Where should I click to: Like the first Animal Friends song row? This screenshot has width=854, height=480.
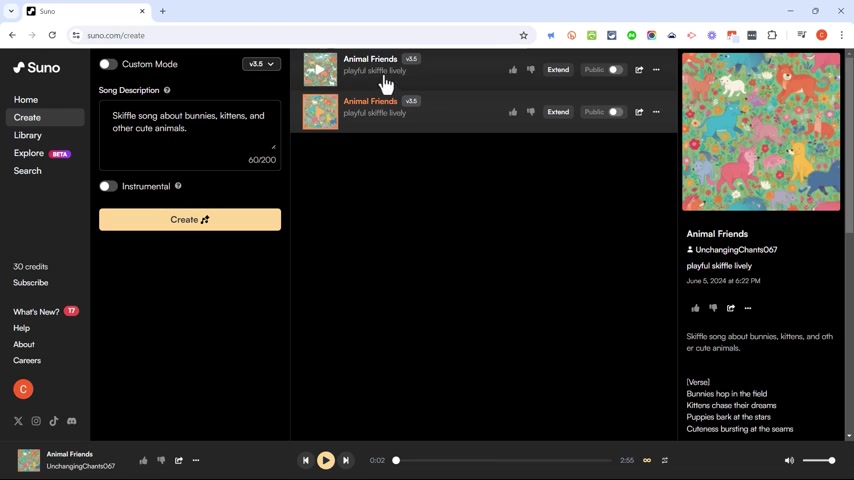pyautogui.click(x=513, y=70)
